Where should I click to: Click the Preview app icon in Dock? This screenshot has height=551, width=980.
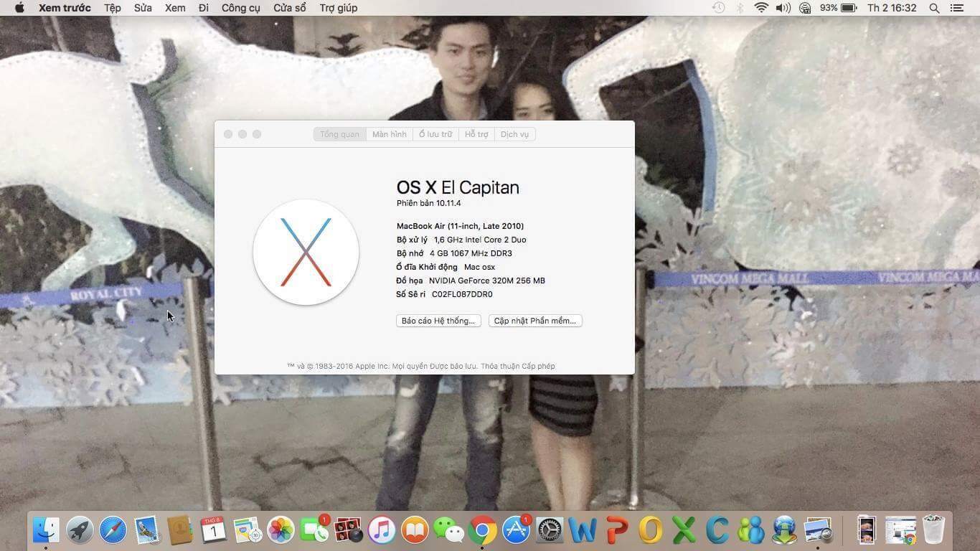818,530
